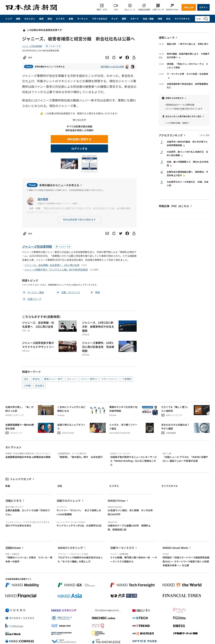Follow the 法務・ガバナンス topic with plus toggle
The image size is (215, 644).
58,292
